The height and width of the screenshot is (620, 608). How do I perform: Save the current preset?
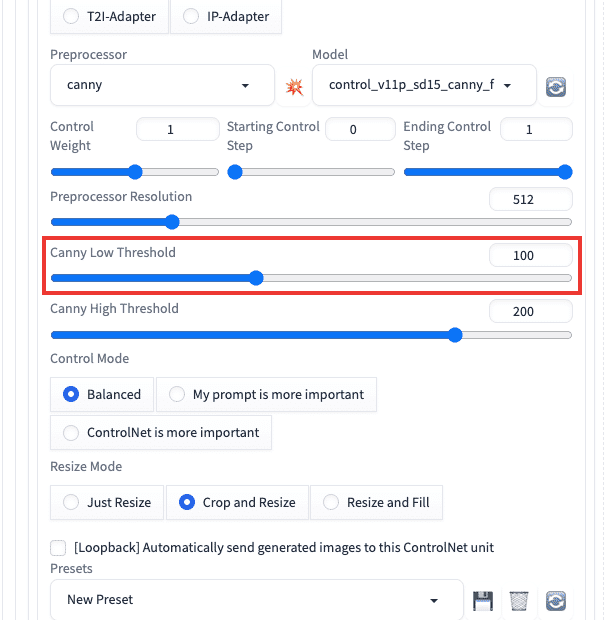[483, 600]
